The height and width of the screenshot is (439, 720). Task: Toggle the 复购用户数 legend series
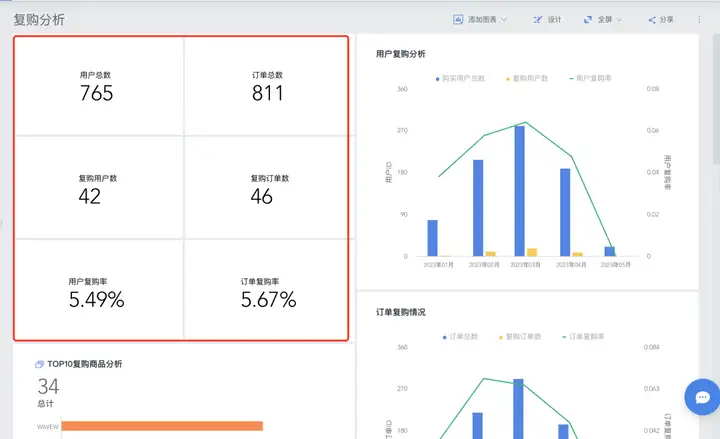click(527, 79)
